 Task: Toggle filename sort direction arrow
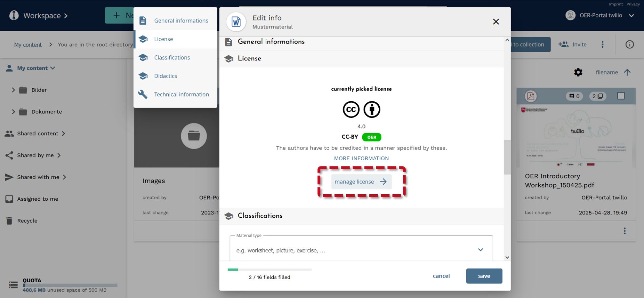pos(627,72)
